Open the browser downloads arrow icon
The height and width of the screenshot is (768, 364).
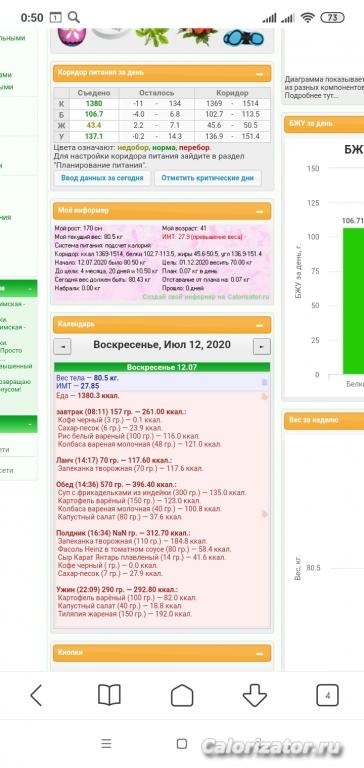pos(255,695)
